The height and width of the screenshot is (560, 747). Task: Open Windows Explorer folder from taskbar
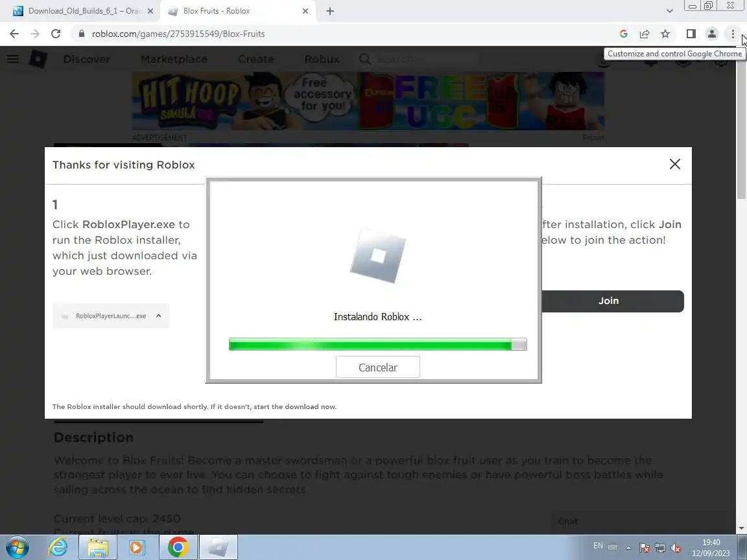[x=98, y=547]
